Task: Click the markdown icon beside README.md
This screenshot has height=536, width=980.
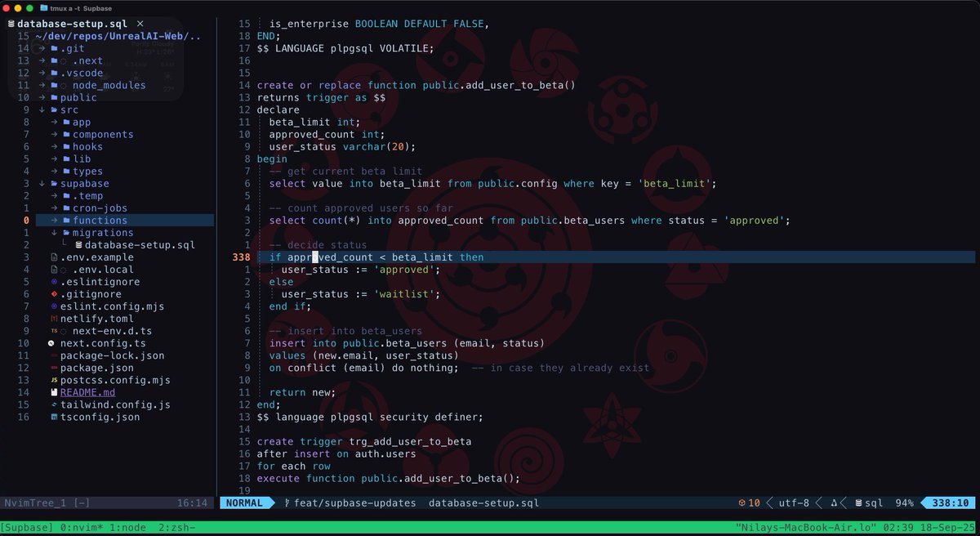Action: (x=54, y=392)
